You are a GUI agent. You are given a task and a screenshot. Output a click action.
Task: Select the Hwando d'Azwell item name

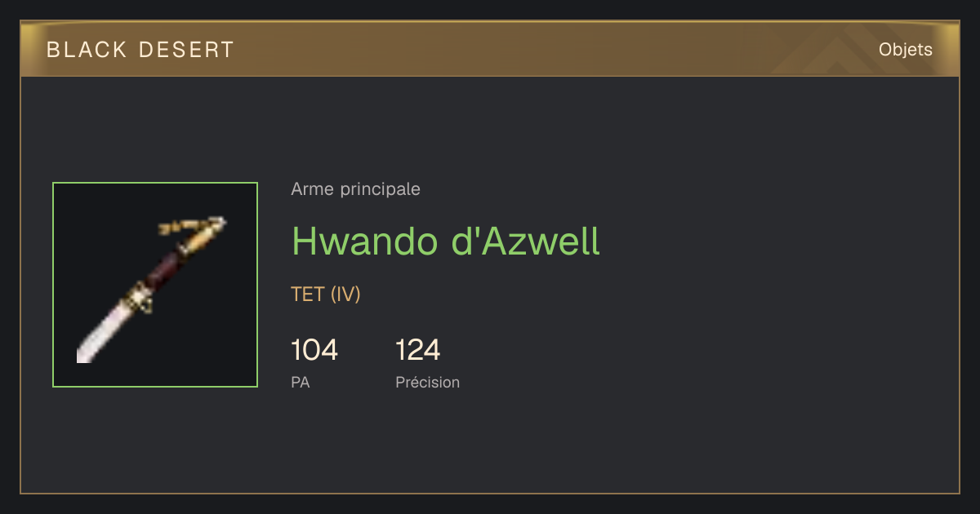pyautogui.click(x=446, y=241)
